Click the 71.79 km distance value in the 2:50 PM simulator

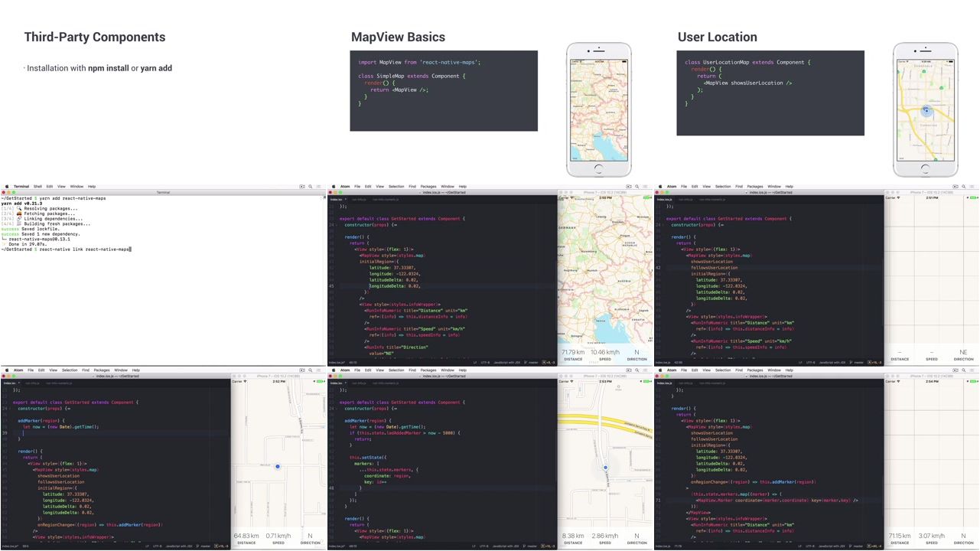pos(573,352)
